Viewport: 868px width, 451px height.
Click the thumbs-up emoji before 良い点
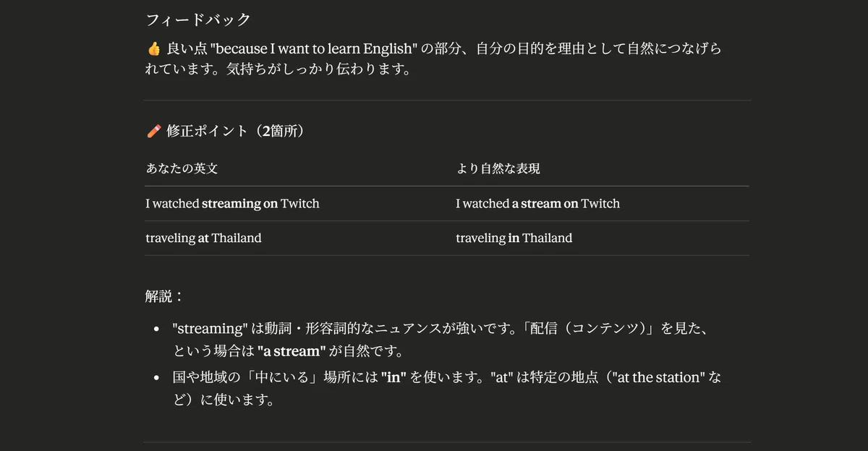153,49
